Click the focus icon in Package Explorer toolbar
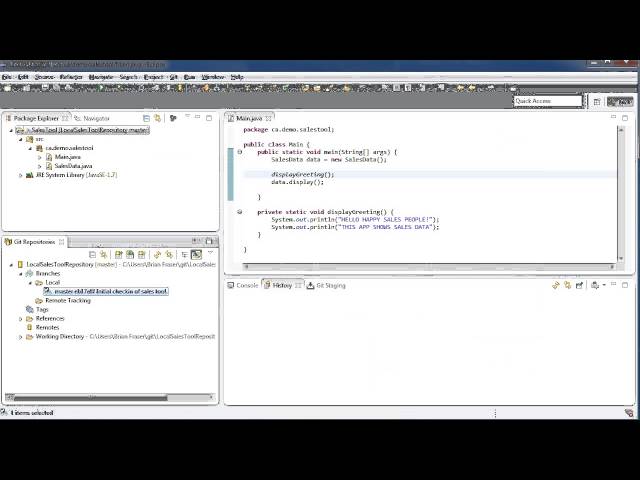 click(x=173, y=118)
